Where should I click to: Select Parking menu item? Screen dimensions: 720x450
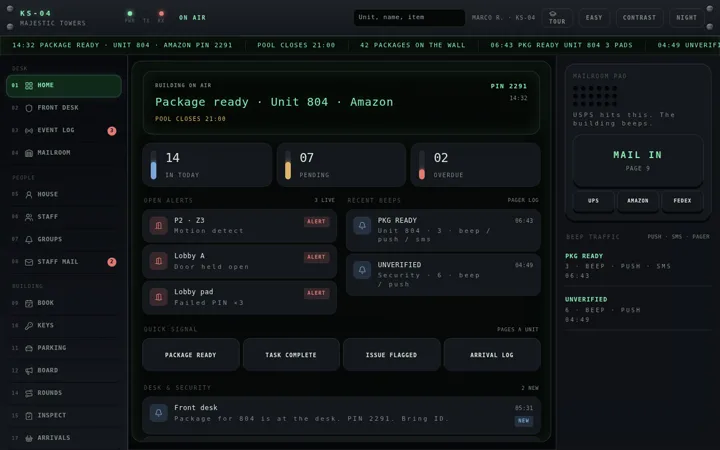(x=64, y=348)
